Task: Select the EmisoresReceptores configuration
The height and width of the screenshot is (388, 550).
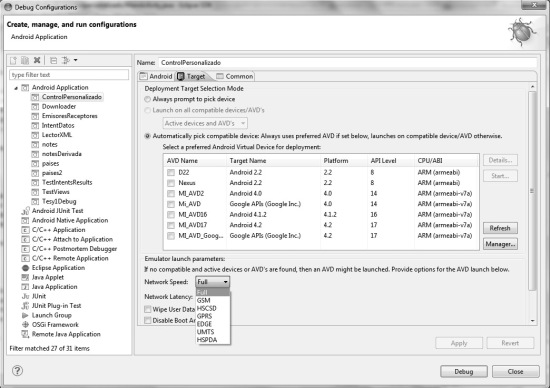Action: 69,116
